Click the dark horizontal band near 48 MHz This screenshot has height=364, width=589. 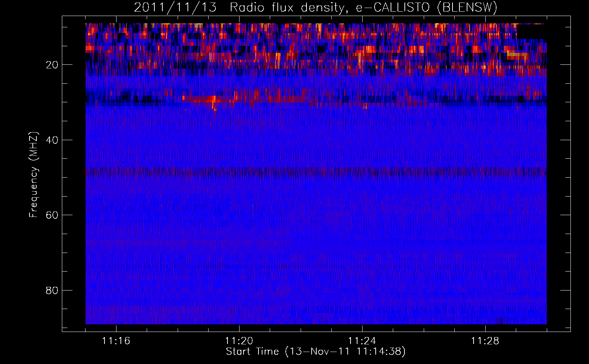pyautogui.click(x=316, y=171)
